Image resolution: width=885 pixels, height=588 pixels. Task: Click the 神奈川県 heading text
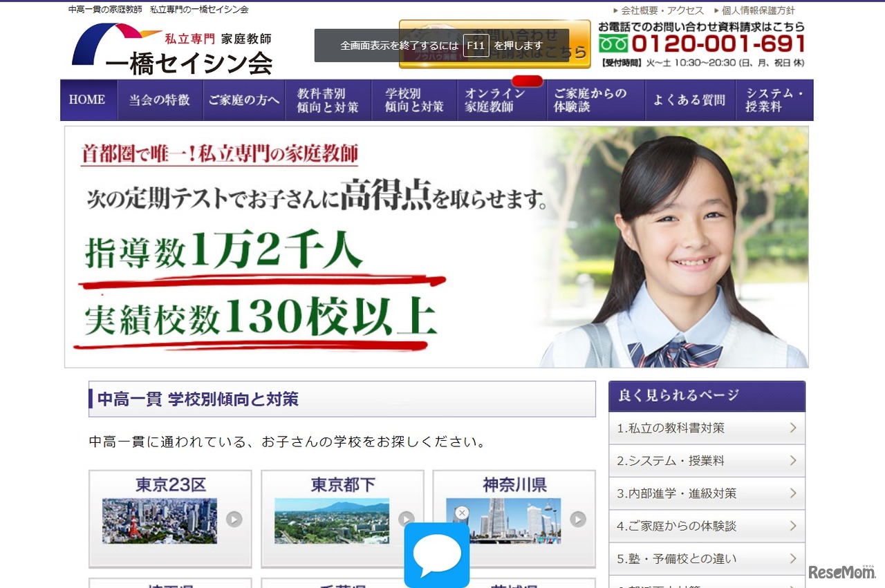coord(514,485)
